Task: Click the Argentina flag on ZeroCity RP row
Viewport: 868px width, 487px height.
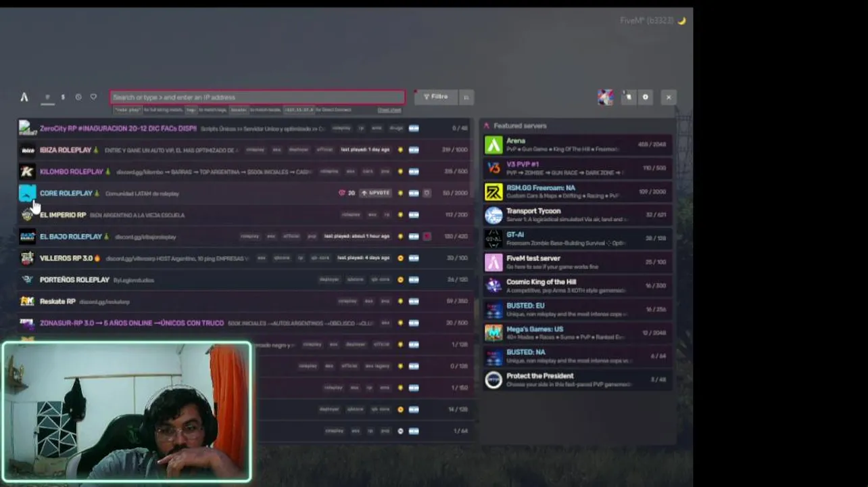Action: pyautogui.click(x=414, y=129)
